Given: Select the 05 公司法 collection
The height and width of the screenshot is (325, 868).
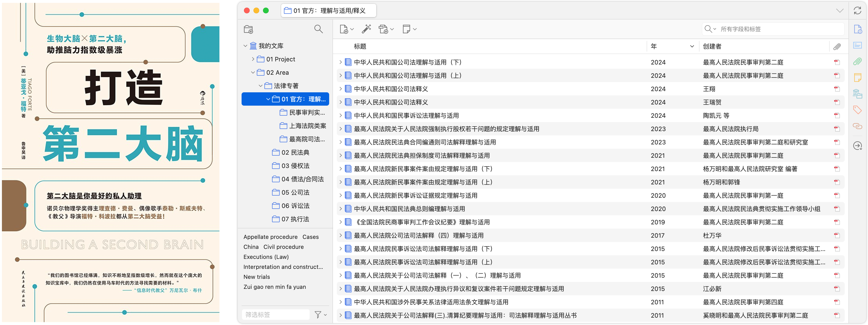Looking at the screenshot, I should click(295, 192).
